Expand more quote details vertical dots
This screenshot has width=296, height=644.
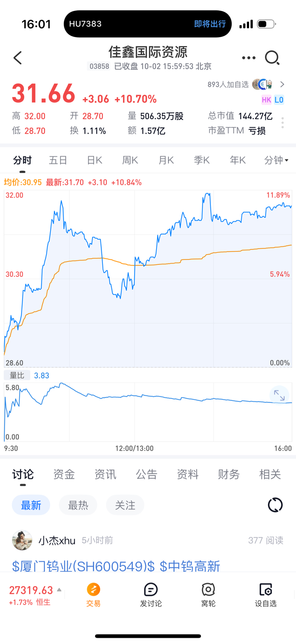(x=283, y=123)
